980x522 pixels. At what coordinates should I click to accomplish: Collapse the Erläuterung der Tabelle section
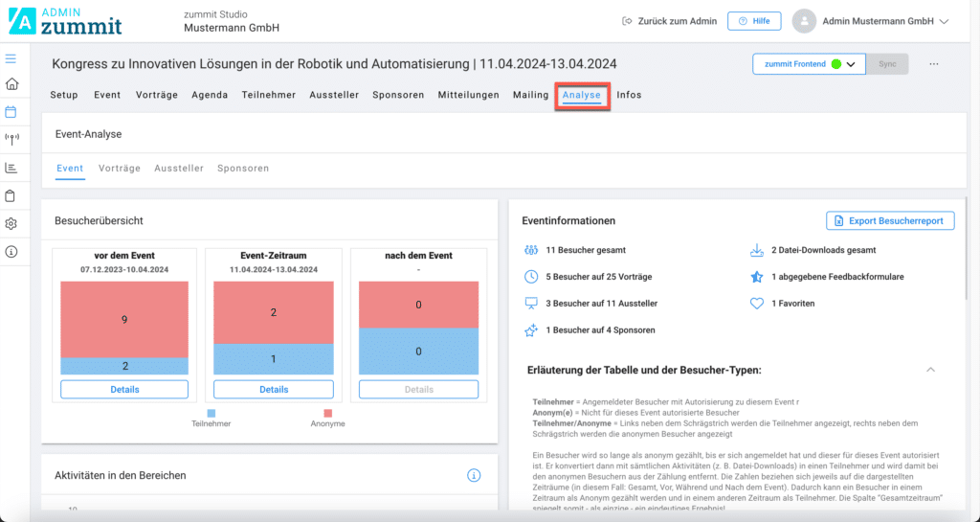(x=930, y=370)
